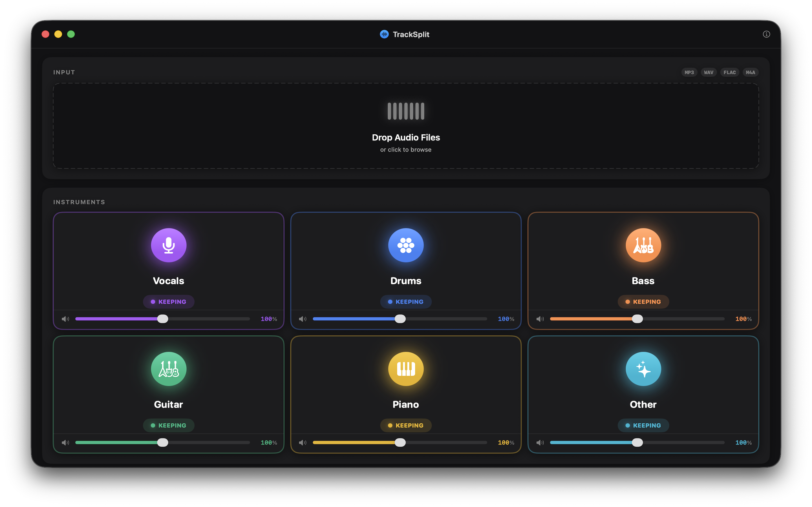Mute the Bass track speaker icon

pyautogui.click(x=540, y=319)
